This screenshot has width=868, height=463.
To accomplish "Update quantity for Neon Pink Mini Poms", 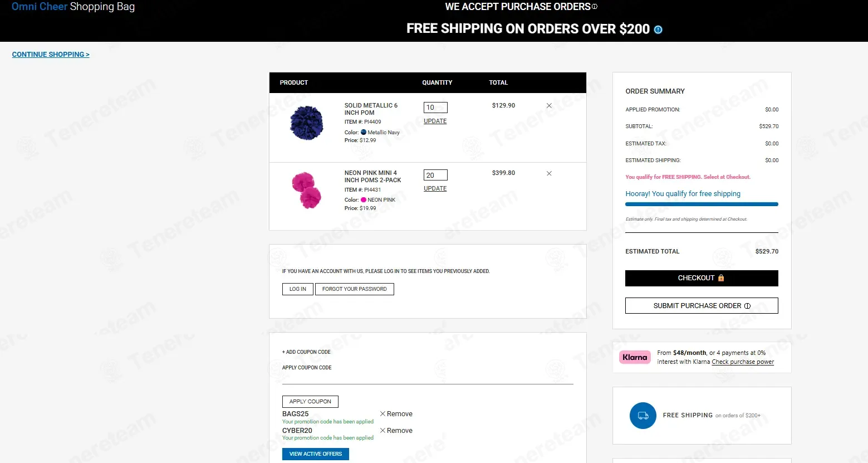I will click(x=435, y=189).
